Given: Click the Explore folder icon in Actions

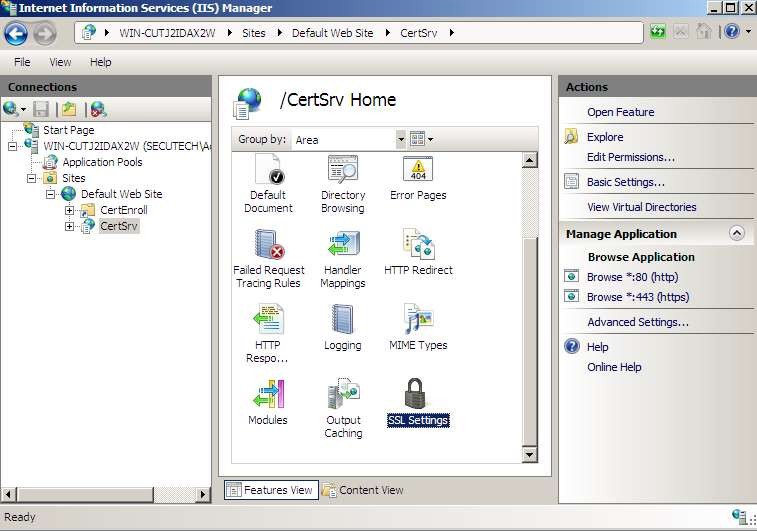Looking at the screenshot, I should (571, 137).
